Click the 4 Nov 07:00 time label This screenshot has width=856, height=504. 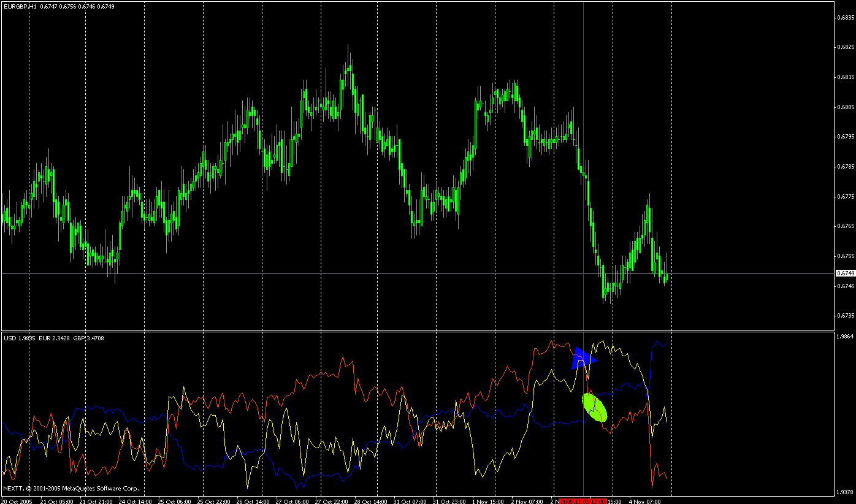pyautogui.click(x=646, y=501)
